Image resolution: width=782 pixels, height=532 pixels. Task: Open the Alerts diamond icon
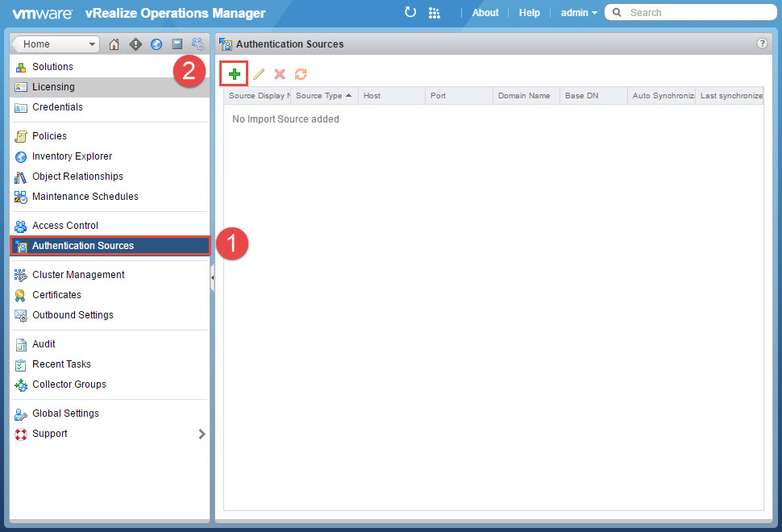click(x=135, y=44)
